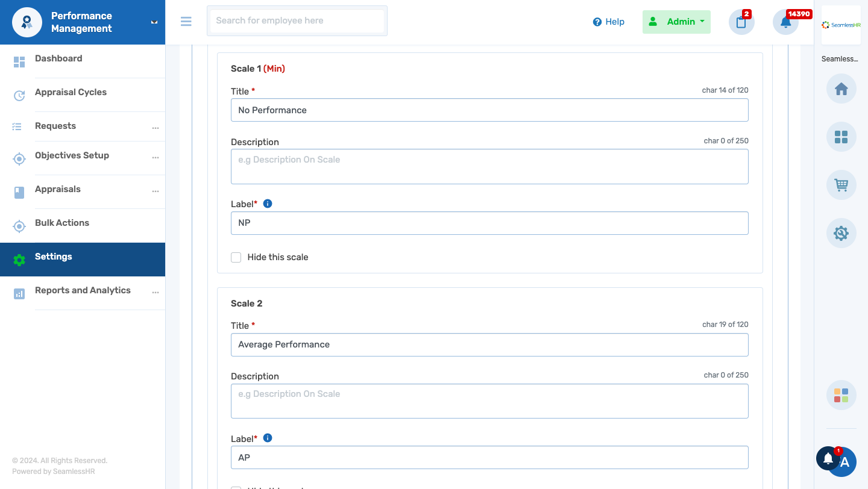The height and width of the screenshot is (489, 868).
Task: Click the Home icon in right sidebar
Action: [x=841, y=89]
